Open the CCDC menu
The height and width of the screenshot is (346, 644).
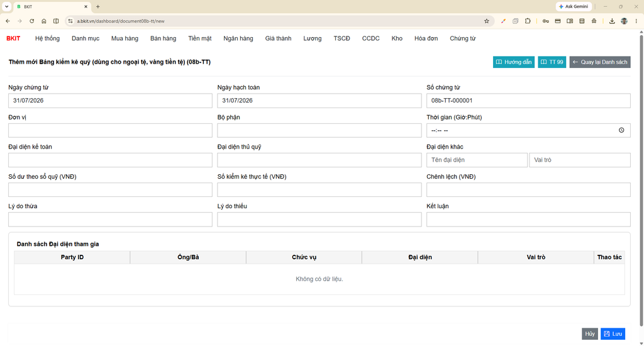370,38
